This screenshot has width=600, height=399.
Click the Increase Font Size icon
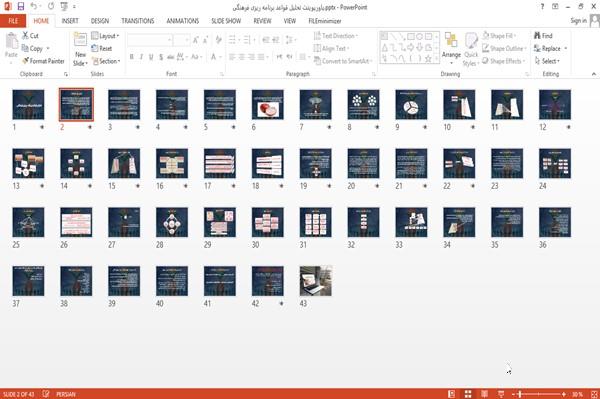196,40
